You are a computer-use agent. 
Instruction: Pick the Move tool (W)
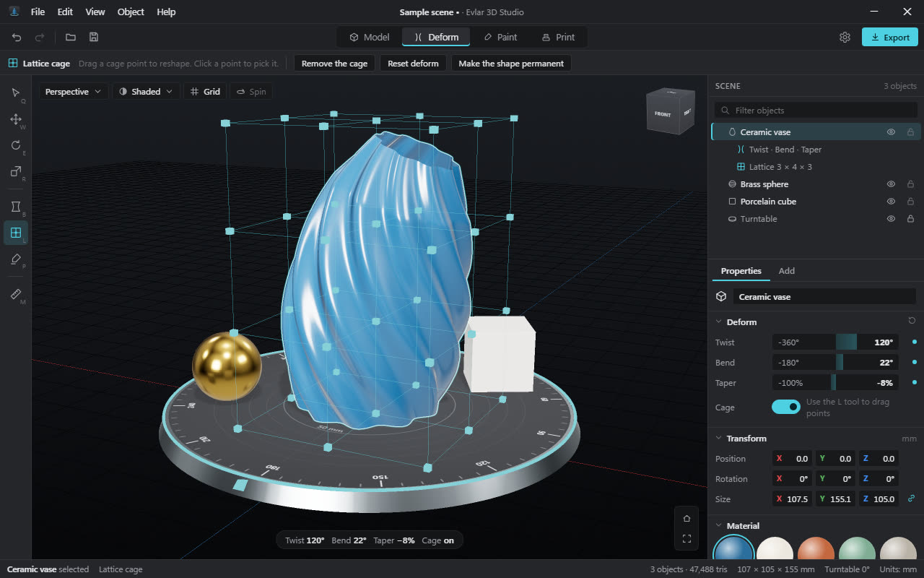(x=16, y=119)
